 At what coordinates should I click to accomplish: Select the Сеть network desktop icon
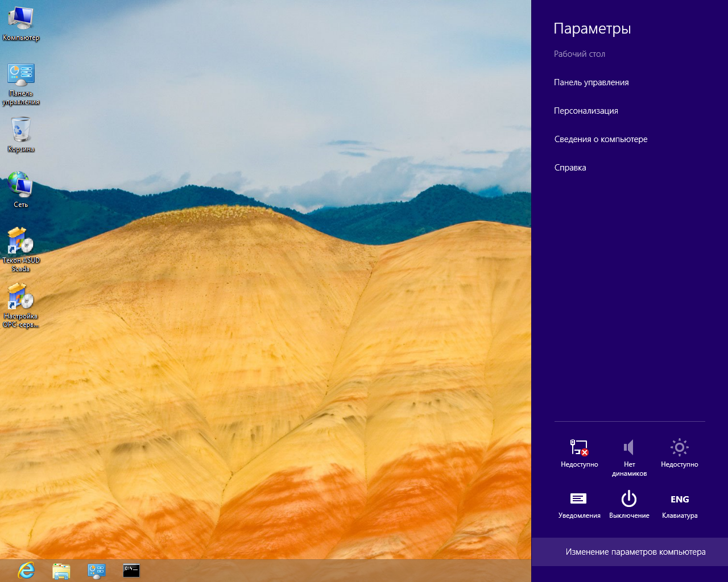point(21,185)
